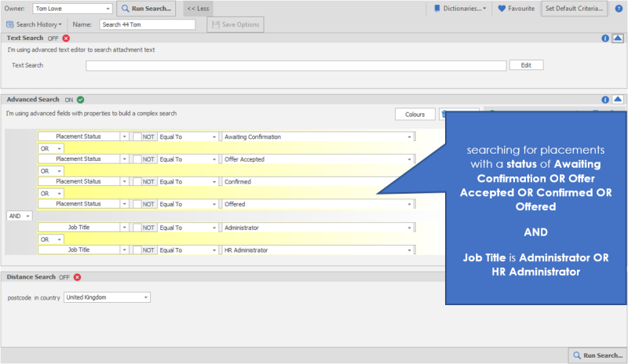The width and height of the screenshot is (628, 364).
Task: Click the trash delete icon beside Colours
Action: [x=445, y=115]
